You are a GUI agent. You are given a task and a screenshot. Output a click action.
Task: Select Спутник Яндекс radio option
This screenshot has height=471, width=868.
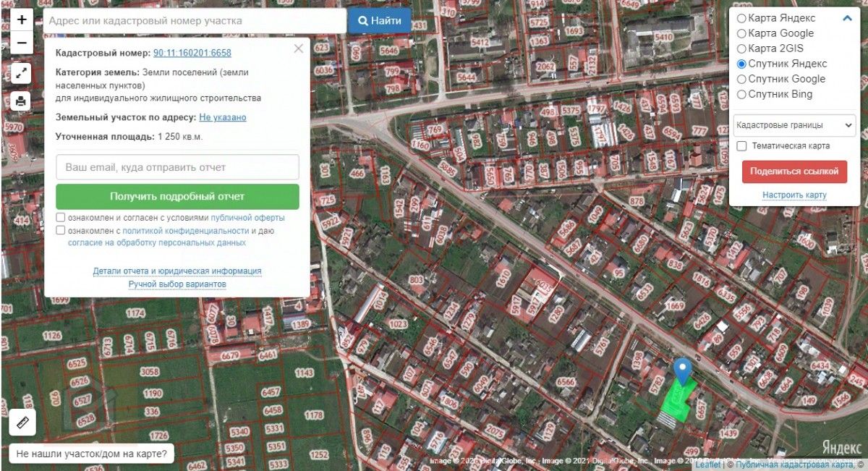pyautogui.click(x=741, y=64)
